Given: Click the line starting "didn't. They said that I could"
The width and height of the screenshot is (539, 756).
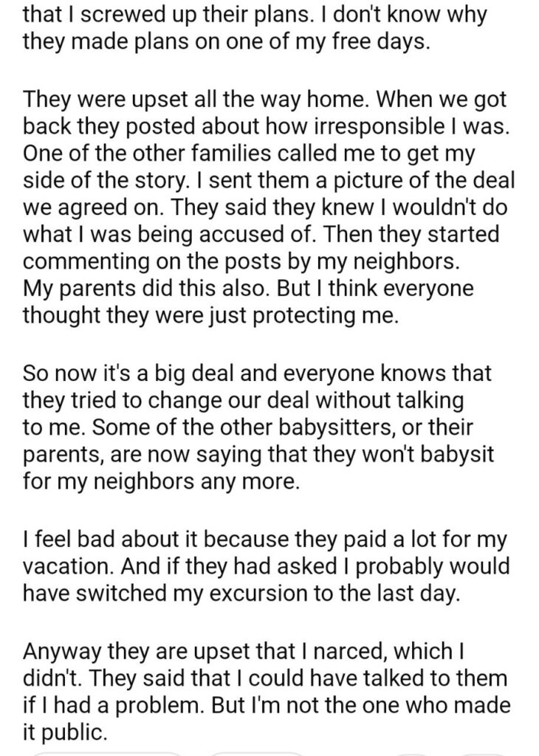Looking at the screenshot, I should (264, 676).
